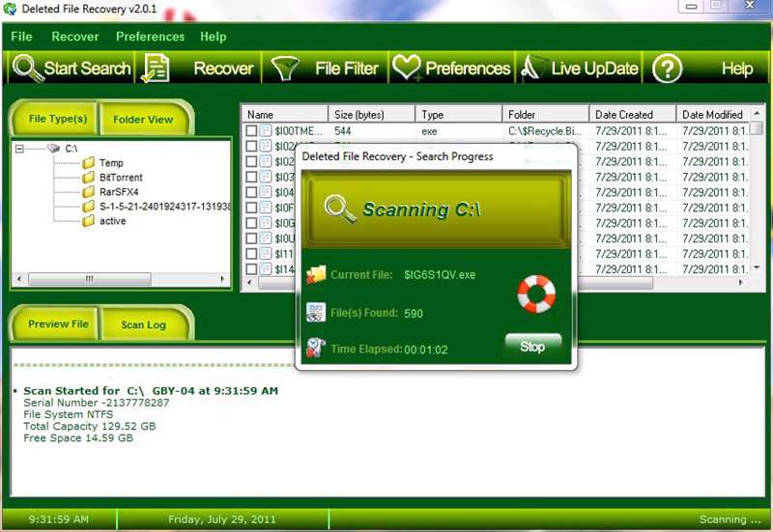773x532 pixels.
Task: Switch to the Folder View tab
Action: coord(143,119)
